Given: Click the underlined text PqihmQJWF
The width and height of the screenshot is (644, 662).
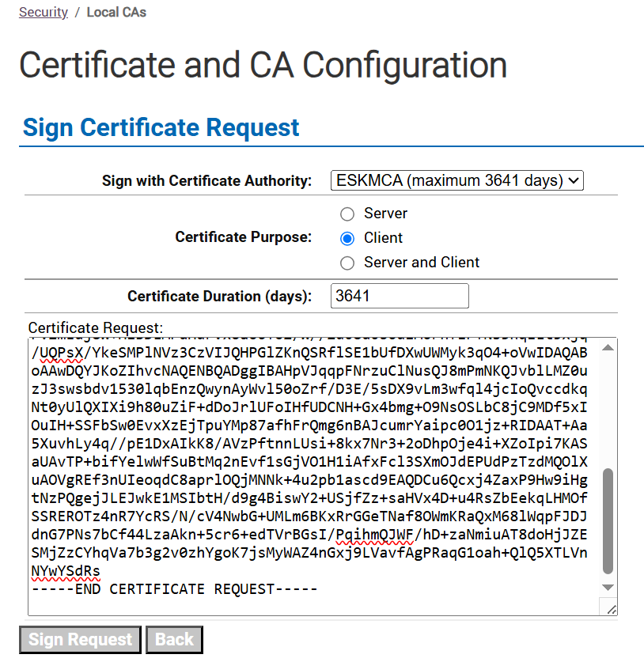Looking at the screenshot, I should (374, 535).
